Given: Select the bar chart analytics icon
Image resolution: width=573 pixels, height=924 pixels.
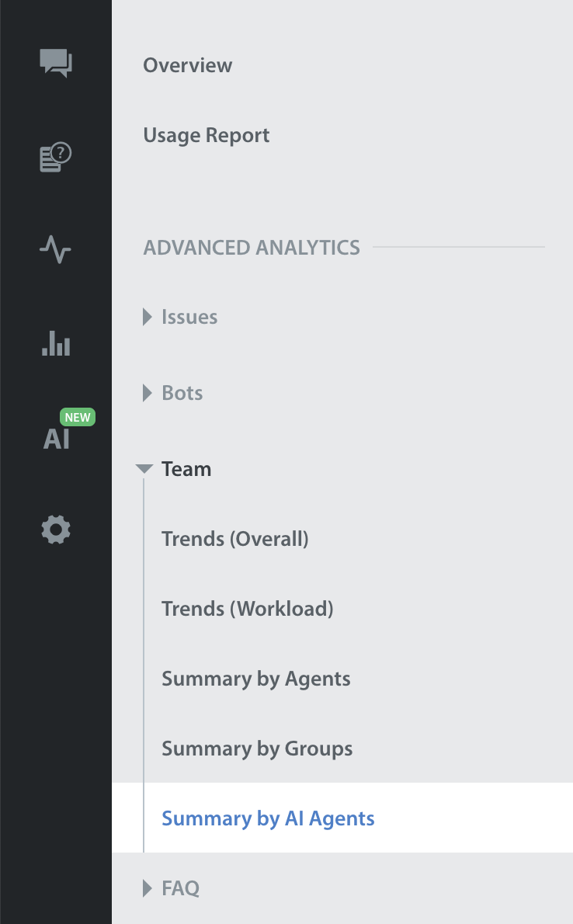Looking at the screenshot, I should 56,343.
